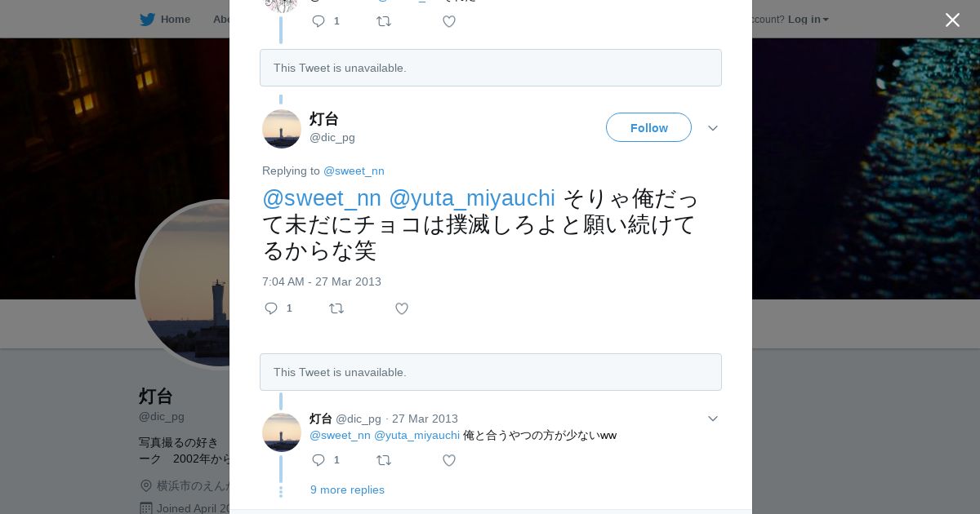The image size is (980, 514).
Task: Open the chevron menu on bottom reply
Action: [713, 419]
